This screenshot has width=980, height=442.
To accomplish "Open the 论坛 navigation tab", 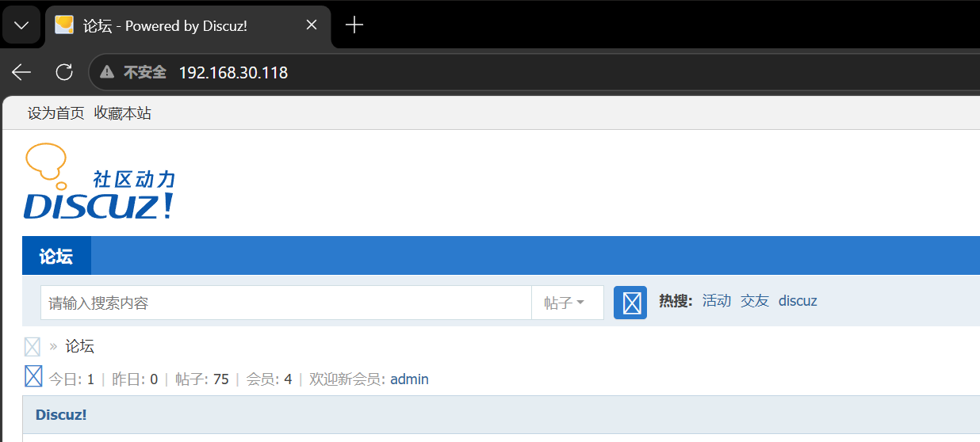I will tap(56, 256).
